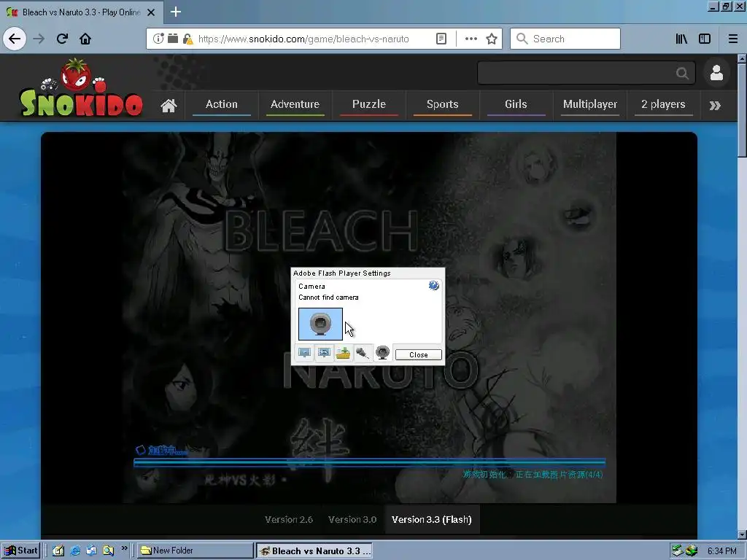Open the Firefox hamburger menu

coord(733,39)
